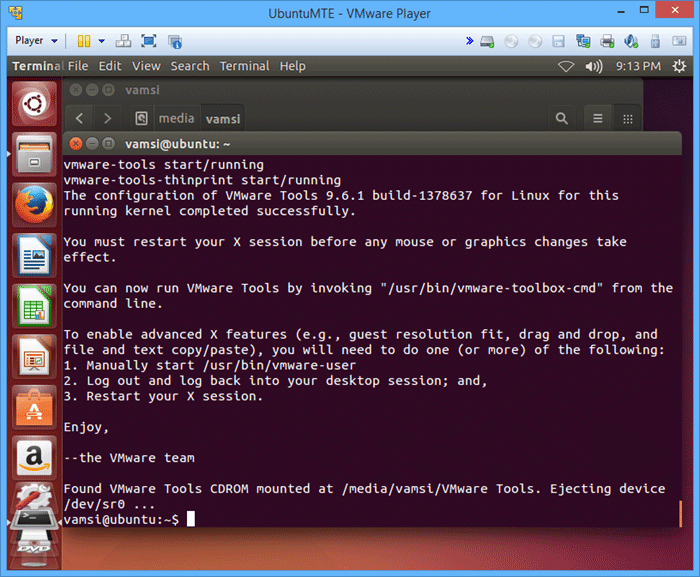Click the floppy drive device icon

558,42
